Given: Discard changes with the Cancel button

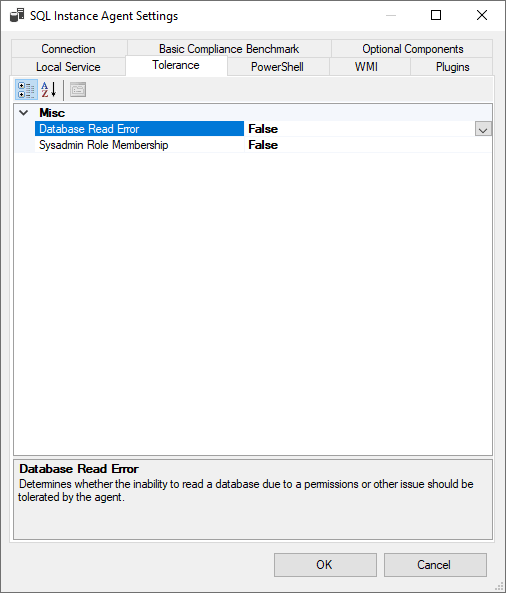Looking at the screenshot, I should tap(435, 565).
